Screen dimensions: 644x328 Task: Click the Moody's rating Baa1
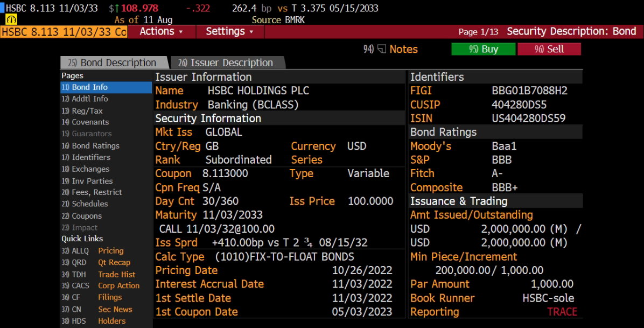505,146
